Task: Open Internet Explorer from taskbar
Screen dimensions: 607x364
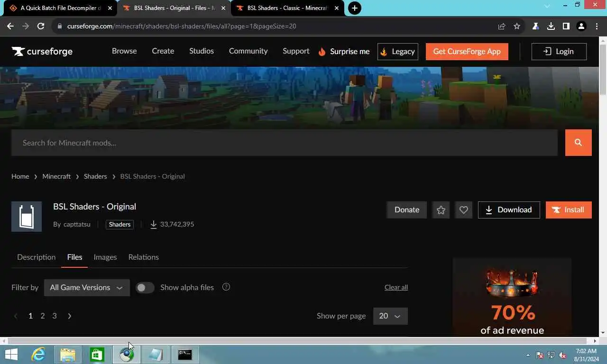Action: [x=38, y=355]
